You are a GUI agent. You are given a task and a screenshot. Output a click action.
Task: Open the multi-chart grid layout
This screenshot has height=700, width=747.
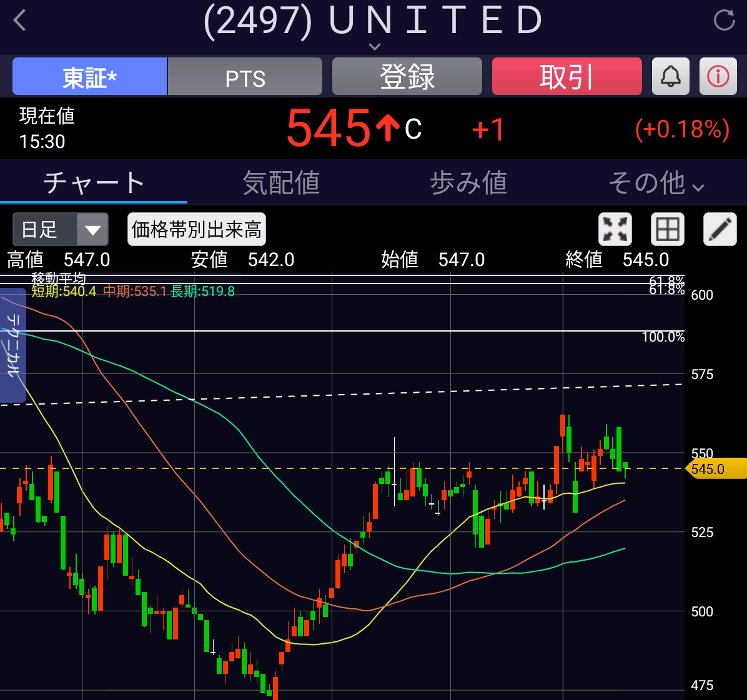coord(667,229)
